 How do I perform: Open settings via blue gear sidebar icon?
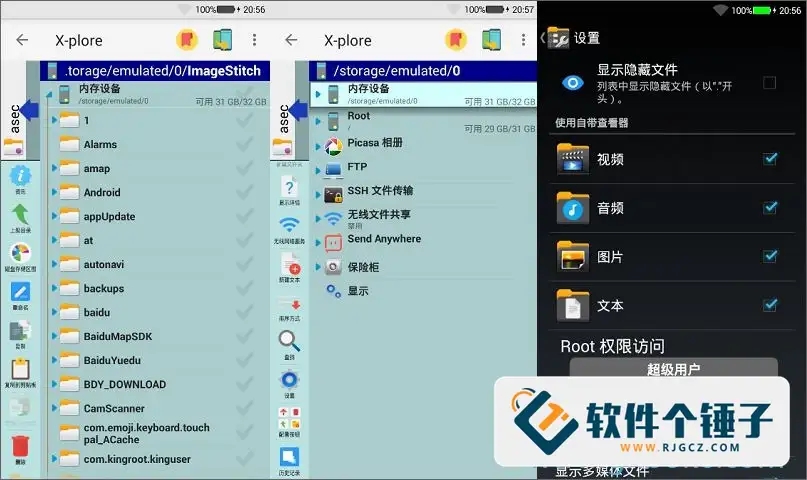pyautogui.click(x=289, y=380)
